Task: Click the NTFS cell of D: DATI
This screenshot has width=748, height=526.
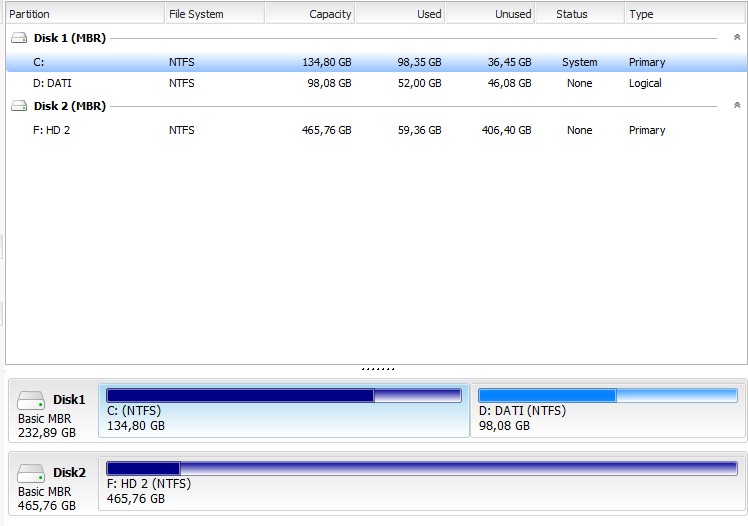Action: tap(181, 83)
